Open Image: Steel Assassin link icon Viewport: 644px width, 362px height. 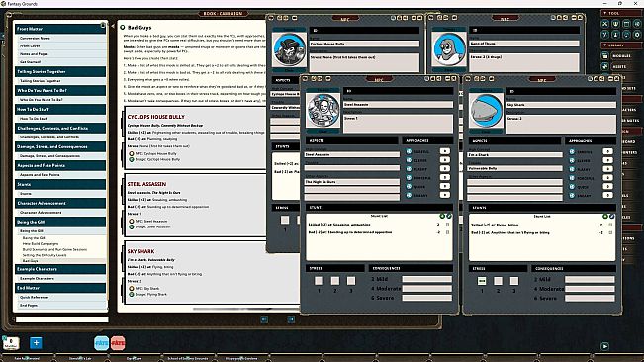click(x=132, y=226)
